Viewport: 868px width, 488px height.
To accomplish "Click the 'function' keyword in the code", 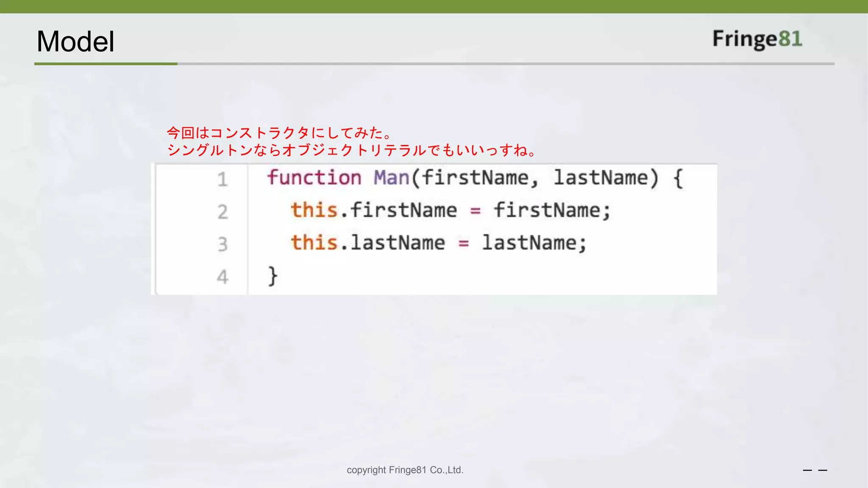I will 314,177.
